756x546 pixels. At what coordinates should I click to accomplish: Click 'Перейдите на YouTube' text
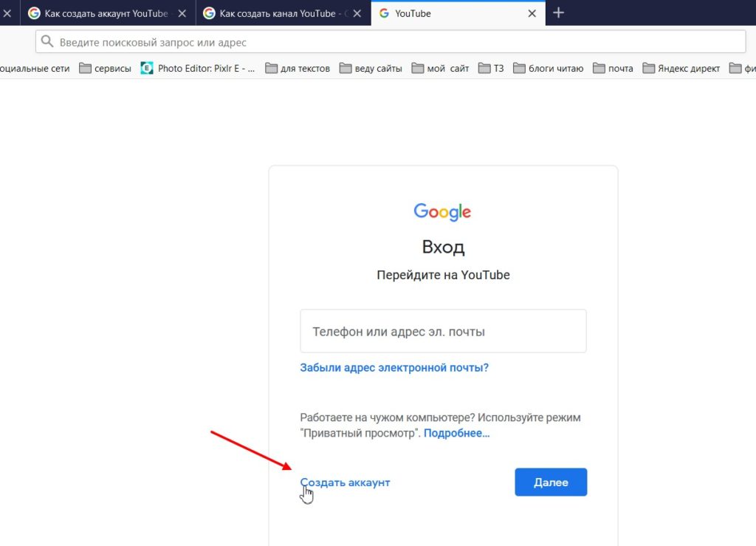(x=443, y=275)
